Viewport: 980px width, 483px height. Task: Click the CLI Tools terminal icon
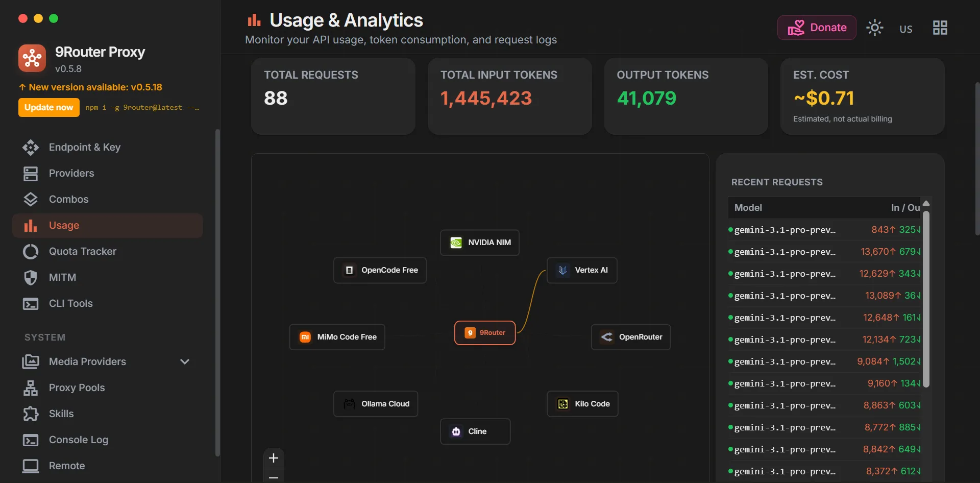click(31, 304)
